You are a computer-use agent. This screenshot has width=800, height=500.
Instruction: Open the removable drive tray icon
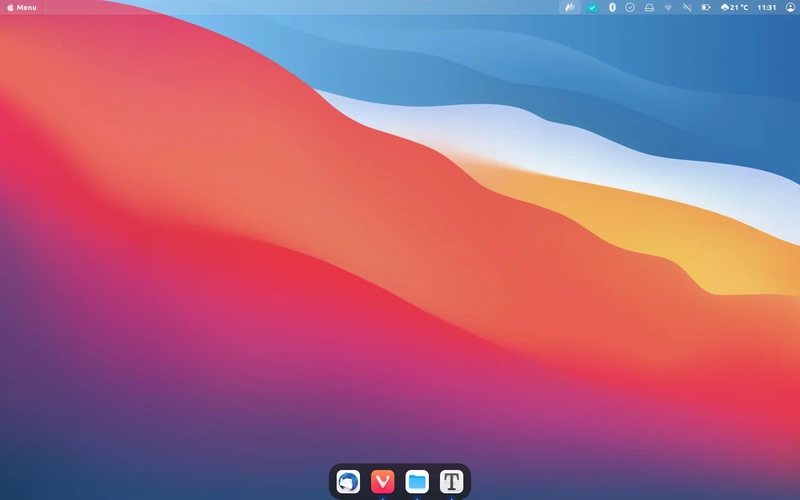coord(649,7)
